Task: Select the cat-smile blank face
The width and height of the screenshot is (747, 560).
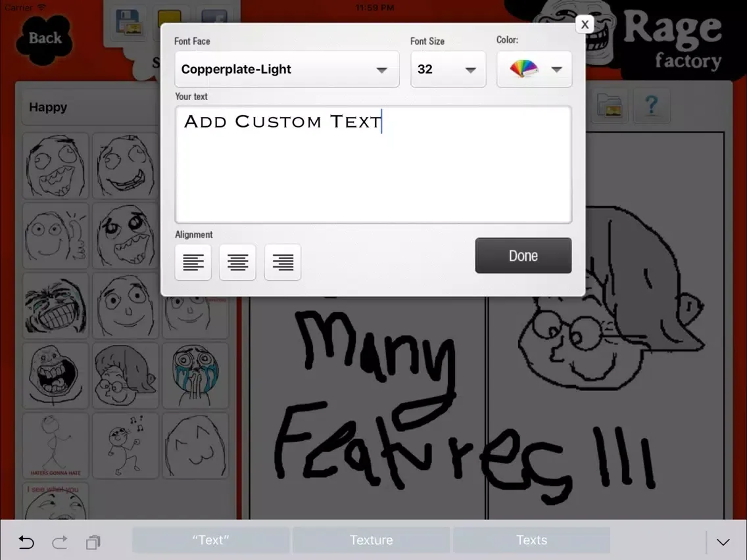Action: click(195, 446)
